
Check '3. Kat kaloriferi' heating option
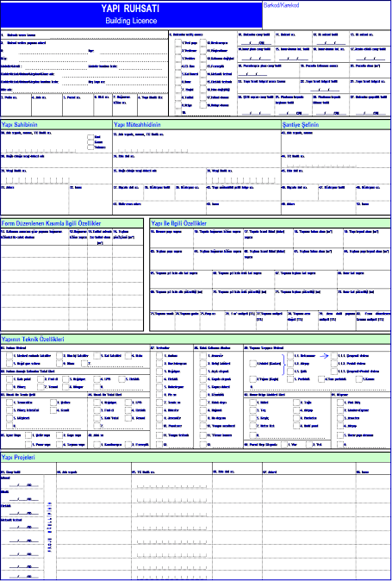point(96,356)
